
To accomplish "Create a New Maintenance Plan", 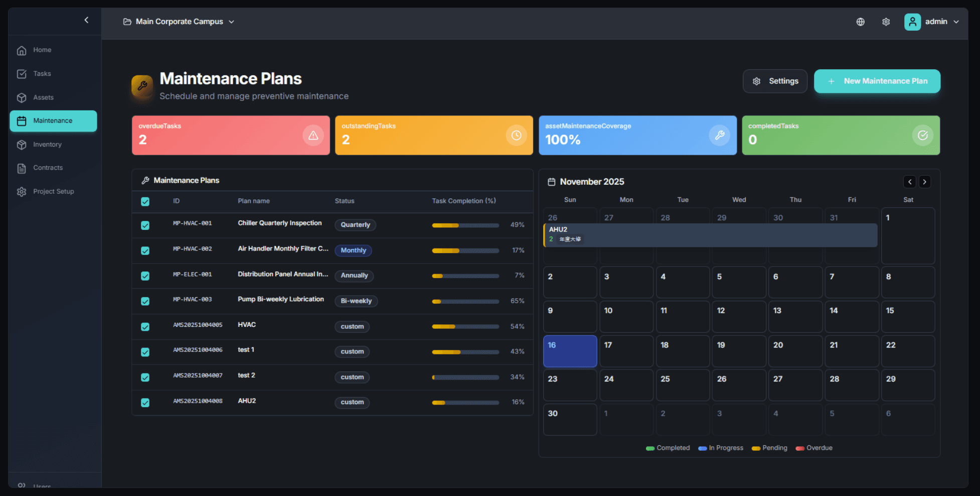I will [877, 81].
